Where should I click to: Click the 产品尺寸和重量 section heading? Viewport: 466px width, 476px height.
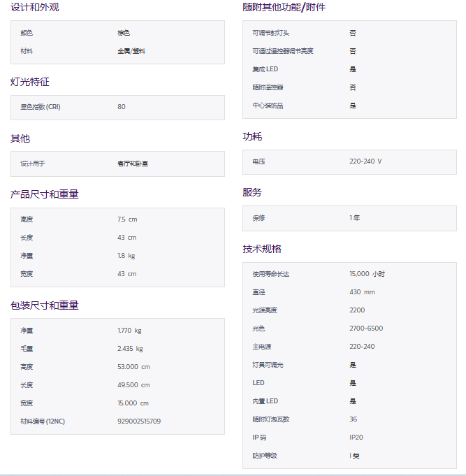click(44, 194)
